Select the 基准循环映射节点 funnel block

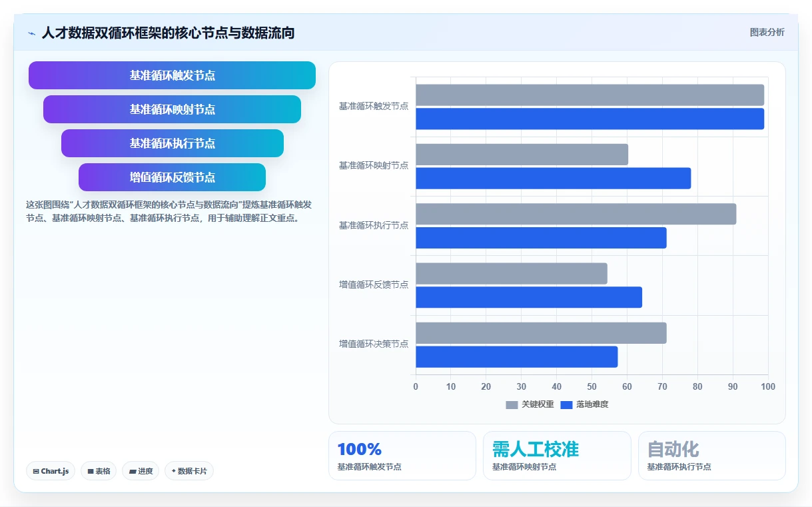pos(172,109)
